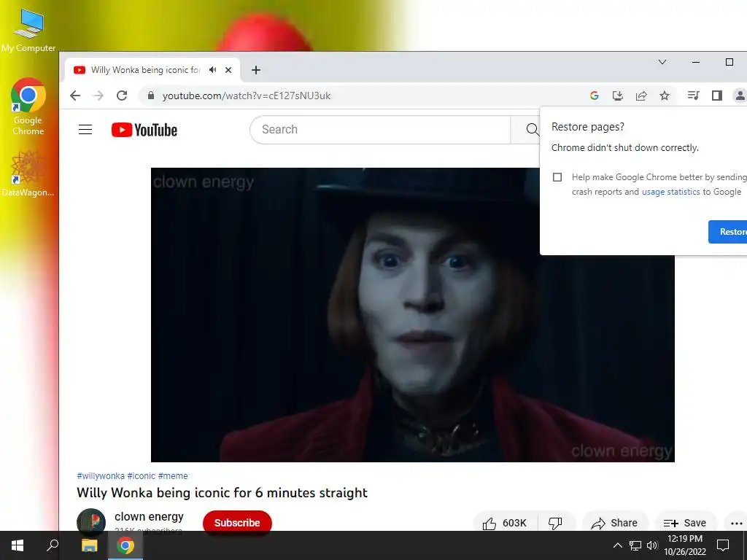The width and height of the screenshot is (747, 560).
Task: Open YouTube guide hamburger menu
Action: click(85, 130)
